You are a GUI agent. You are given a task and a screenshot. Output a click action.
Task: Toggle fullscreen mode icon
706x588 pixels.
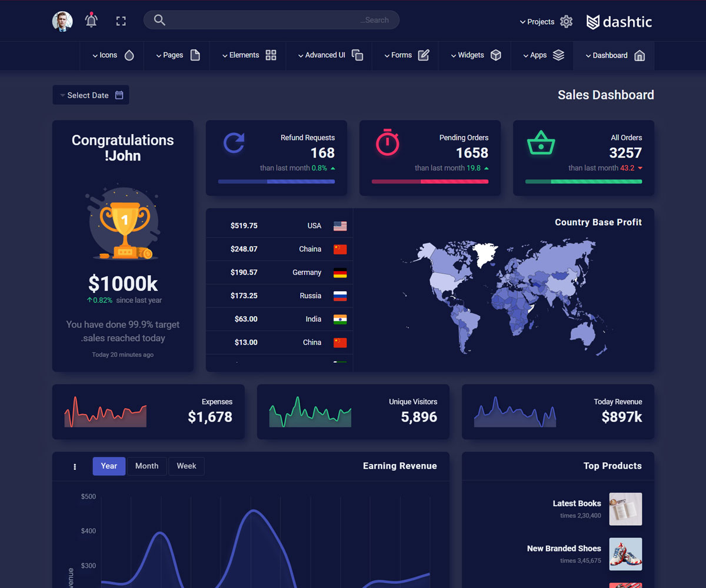(121, 21)
